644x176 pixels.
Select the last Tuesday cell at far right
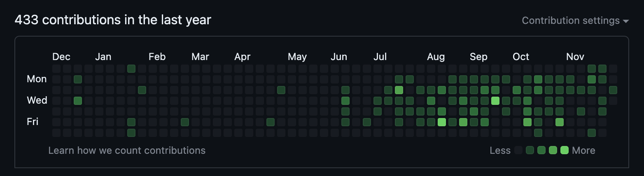(613, 90)
